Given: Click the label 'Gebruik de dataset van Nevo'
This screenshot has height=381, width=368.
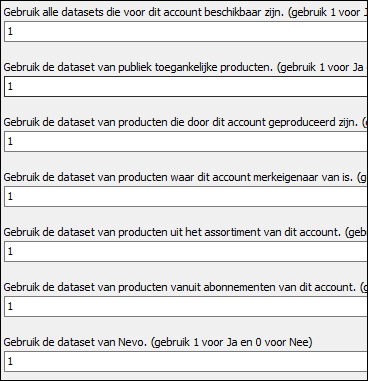Looking at the screenshot, I should pyautogui.click(x=75, y=342).
